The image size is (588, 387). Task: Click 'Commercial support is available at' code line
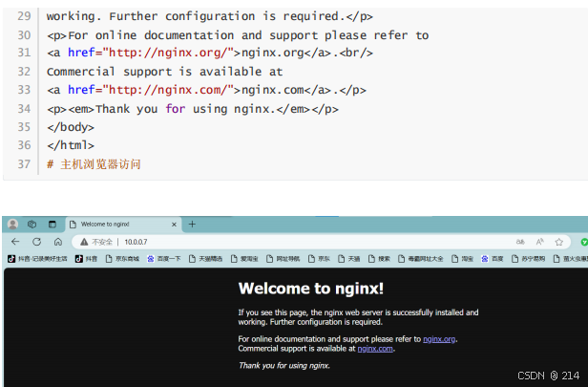coord(164,72)
